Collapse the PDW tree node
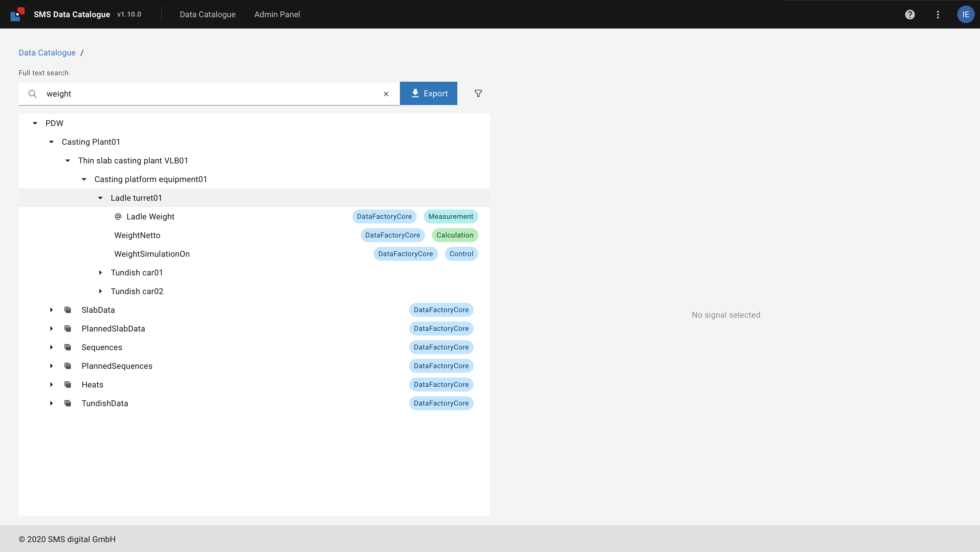The image size is (980, 552). point(35,123)
